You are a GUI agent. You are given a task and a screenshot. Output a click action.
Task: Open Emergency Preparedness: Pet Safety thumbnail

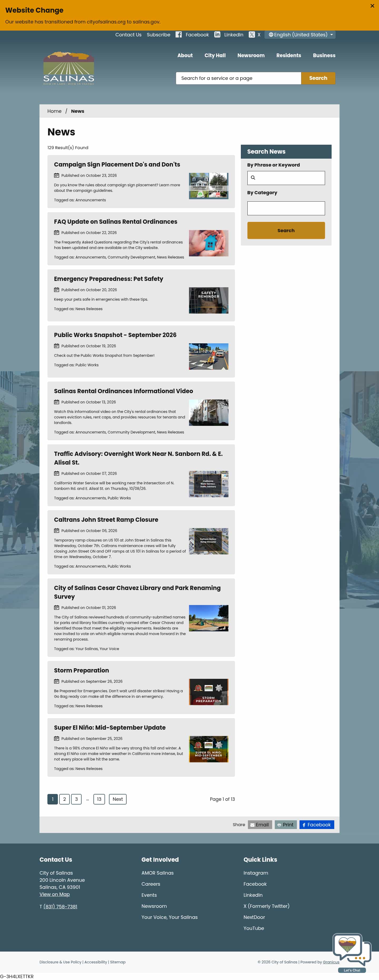[209, 301]
